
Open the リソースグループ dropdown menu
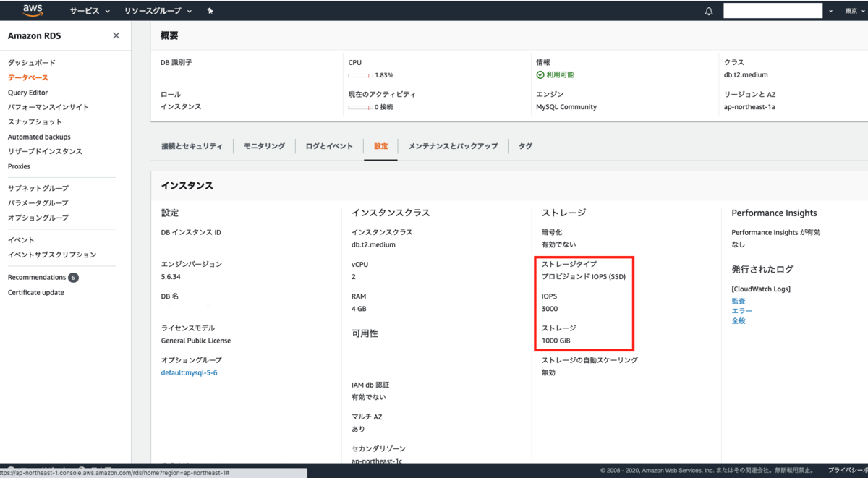coord(158,11)
